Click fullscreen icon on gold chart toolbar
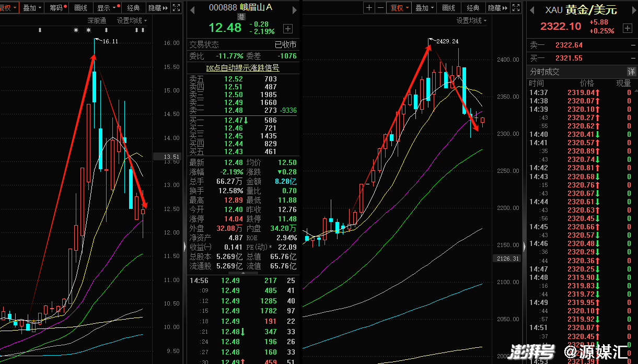Image resolution: width=638 pixels, height=364 pixels. [516, 8]
